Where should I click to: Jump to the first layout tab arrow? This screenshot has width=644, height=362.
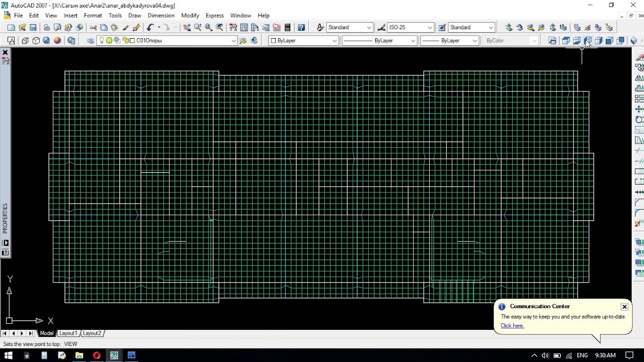click(x=5, y=333)
